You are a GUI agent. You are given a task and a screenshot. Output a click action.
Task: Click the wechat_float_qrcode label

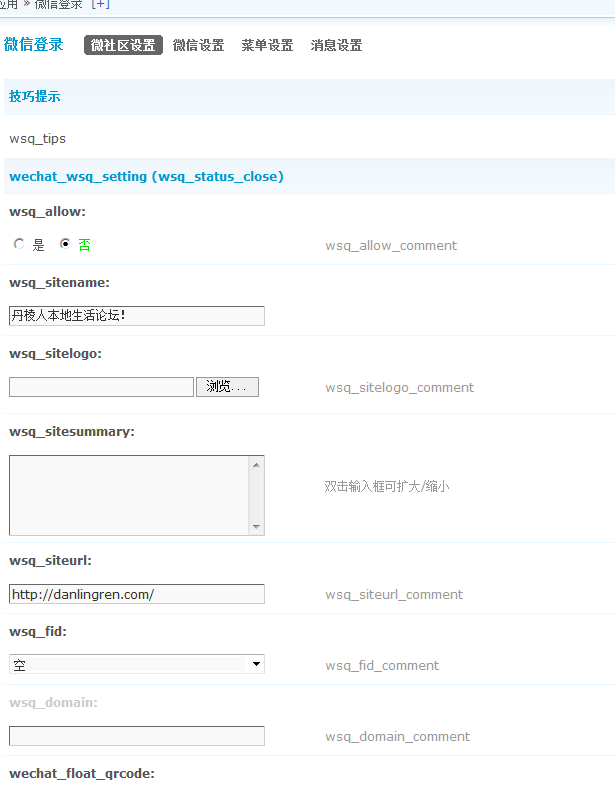[x=82, y=773]
